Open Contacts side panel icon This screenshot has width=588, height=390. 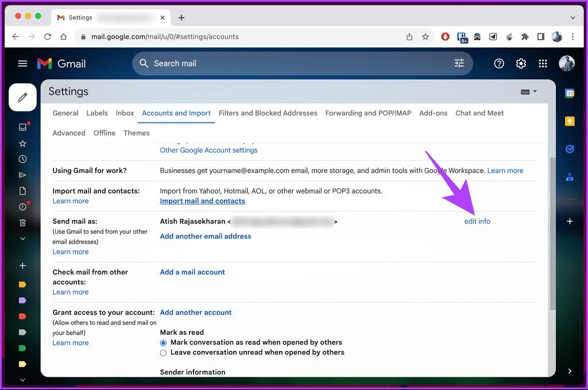pyautogui.click(x=570, y=177)
